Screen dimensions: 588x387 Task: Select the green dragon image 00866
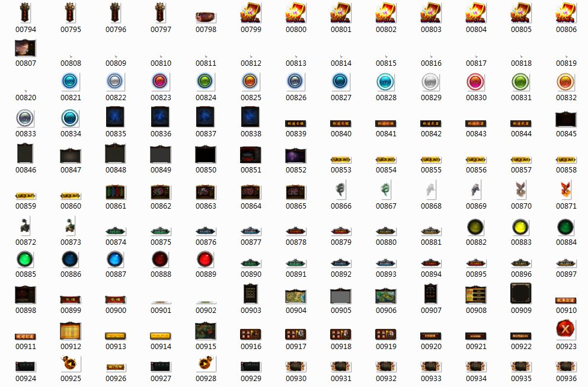point(341,190)
